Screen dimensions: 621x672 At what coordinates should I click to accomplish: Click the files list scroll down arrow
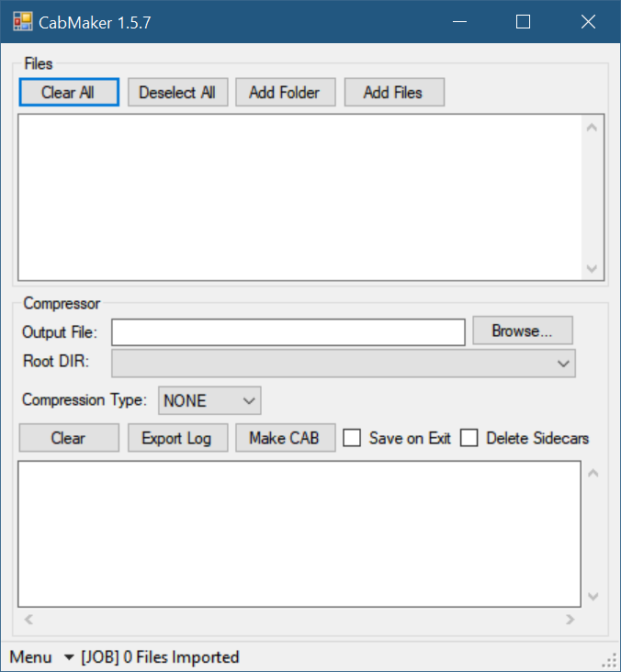click(x=593, y=269)
